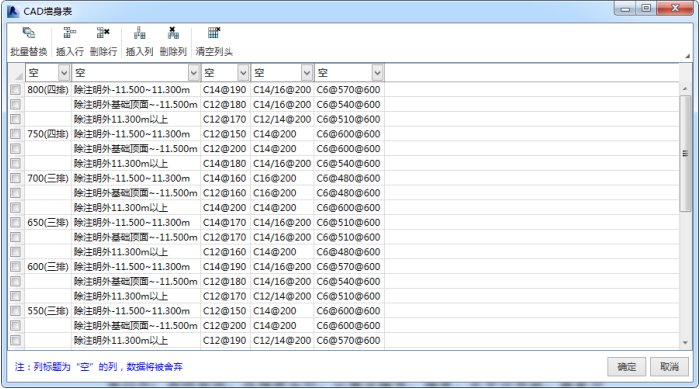Minimize the CAD墙身表 window
The image size is (700, 389).
tap(625, 9)
